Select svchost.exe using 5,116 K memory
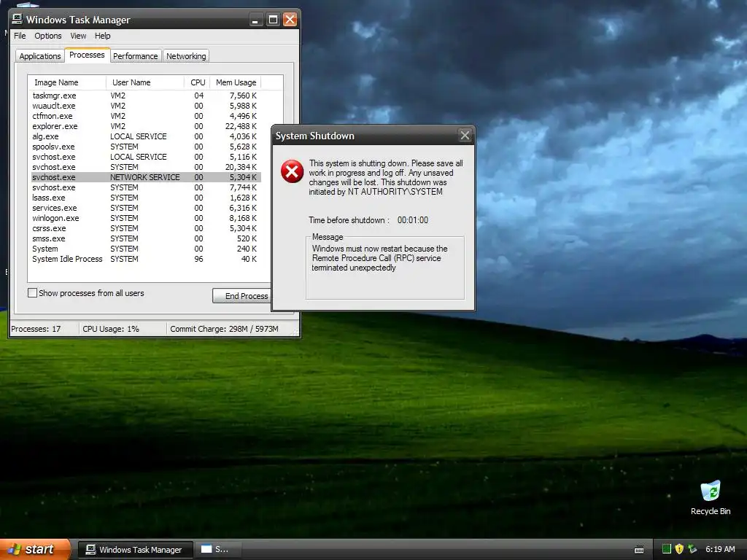 click(x=145, y=157)
